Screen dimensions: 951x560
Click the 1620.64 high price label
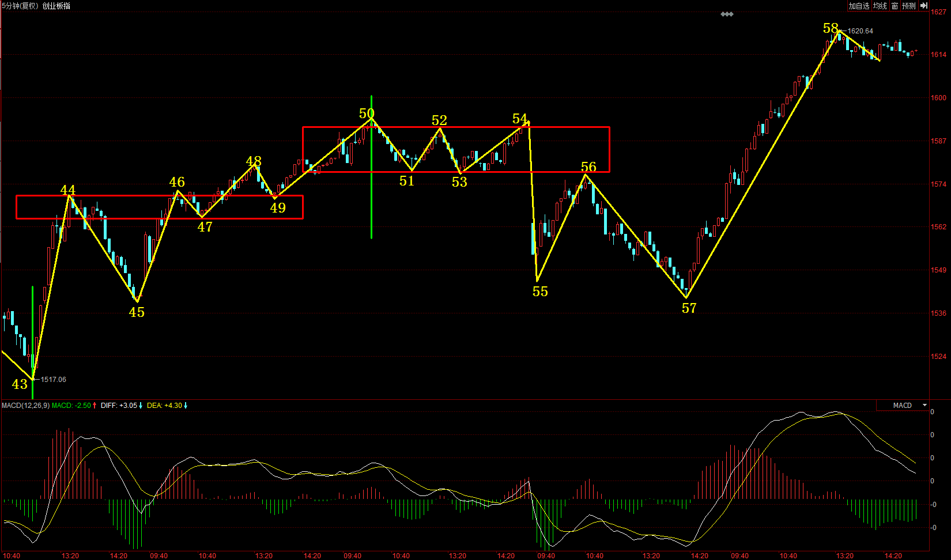860,31
